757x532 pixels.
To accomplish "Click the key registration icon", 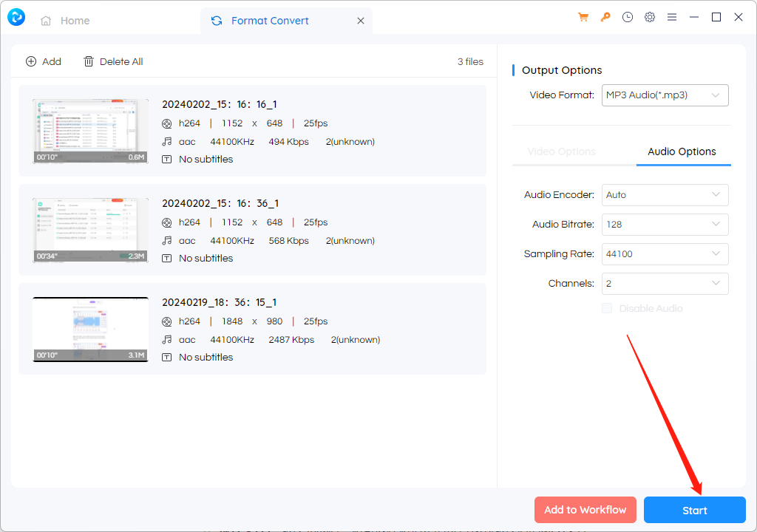I will tap(605, 17).
